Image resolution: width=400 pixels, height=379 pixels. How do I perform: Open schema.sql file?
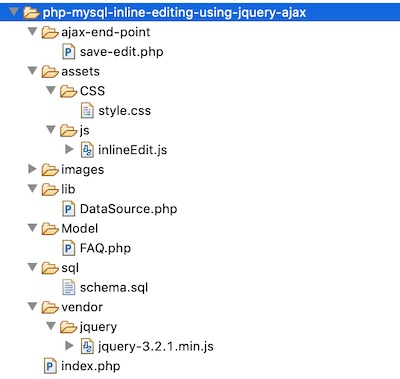(114, 288)
